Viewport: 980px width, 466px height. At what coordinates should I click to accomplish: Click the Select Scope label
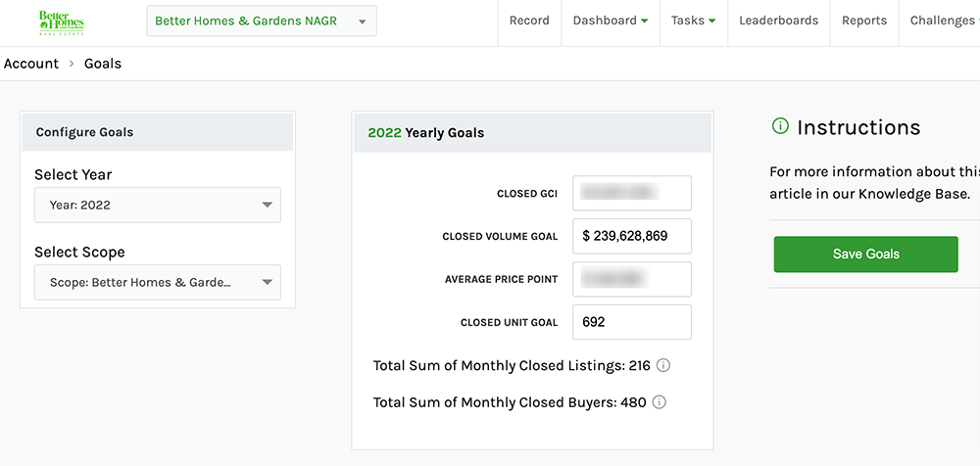tap(79, 253)
